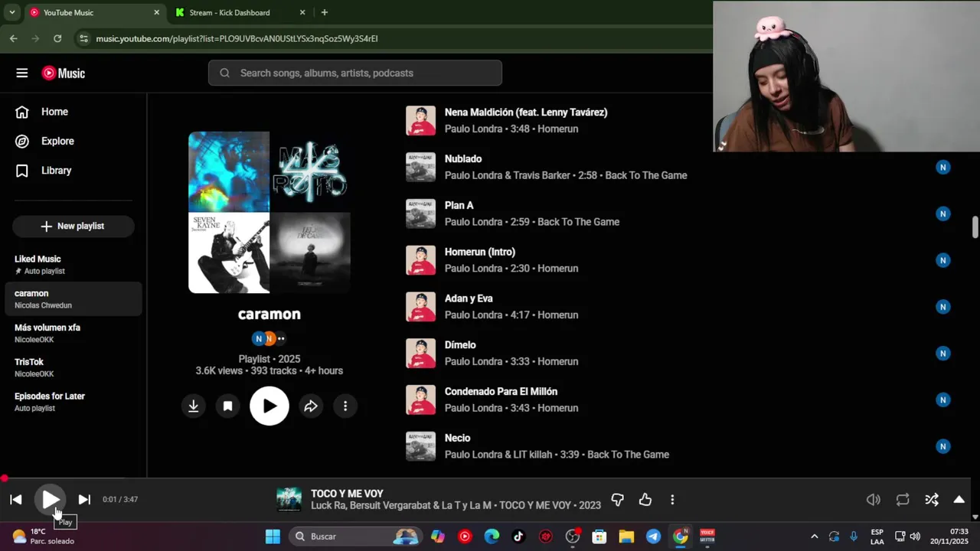
Task: Play the current song
Action: tap(50, 500)
